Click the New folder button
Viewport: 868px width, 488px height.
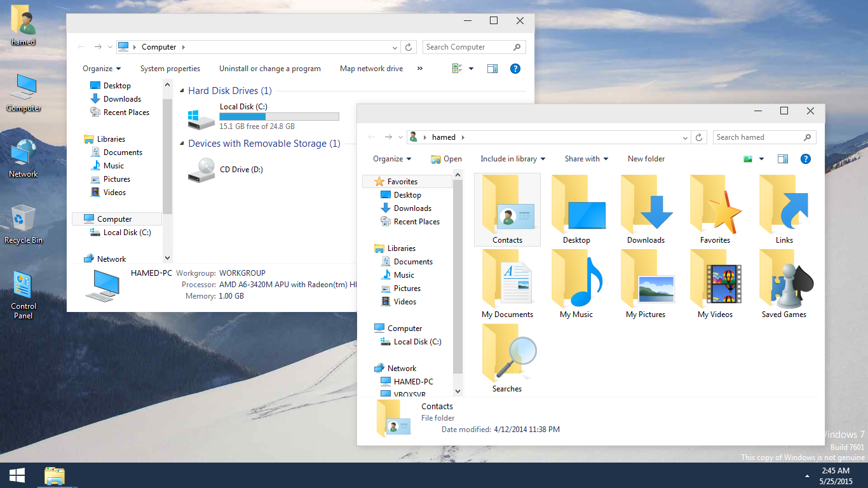[x=646, y=159]
